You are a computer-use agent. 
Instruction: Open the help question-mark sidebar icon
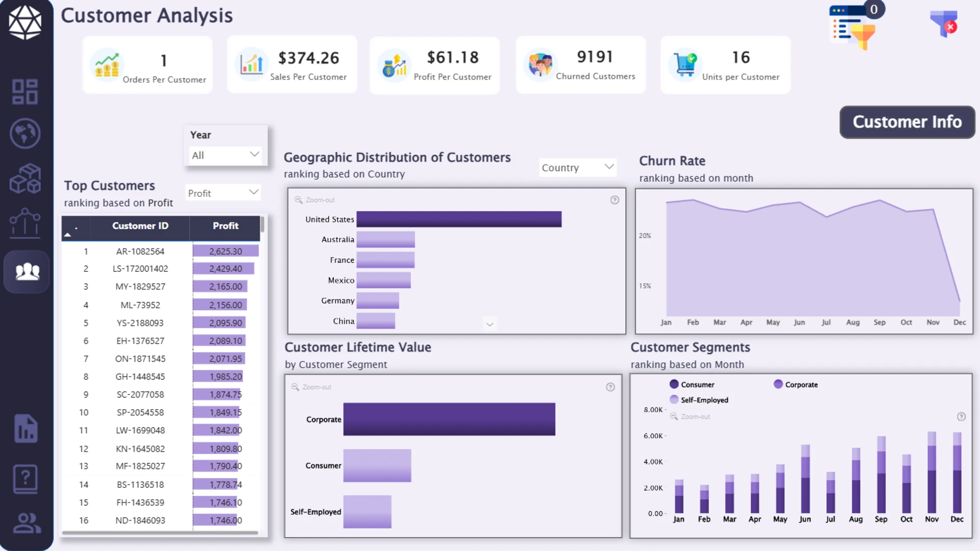click(x=26, y=479)
